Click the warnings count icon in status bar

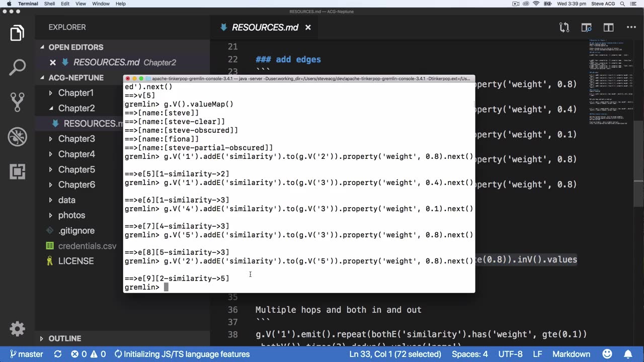click(x=98, y=354)
